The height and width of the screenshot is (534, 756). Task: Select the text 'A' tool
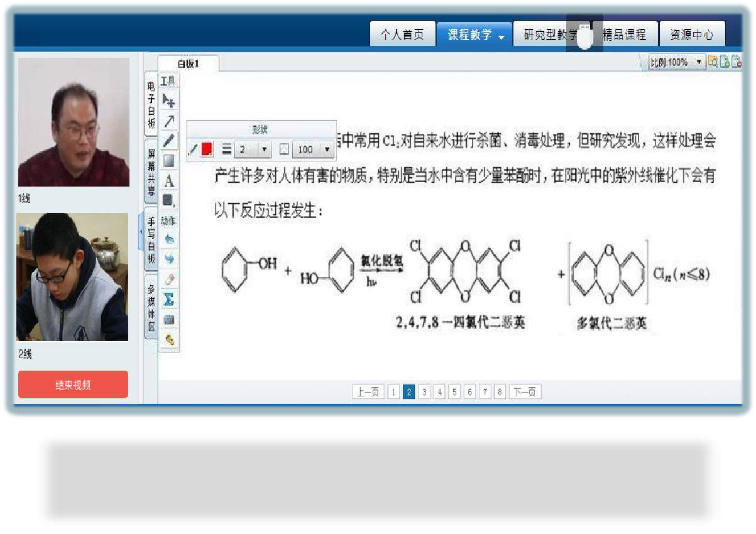(x=168, y=181)
